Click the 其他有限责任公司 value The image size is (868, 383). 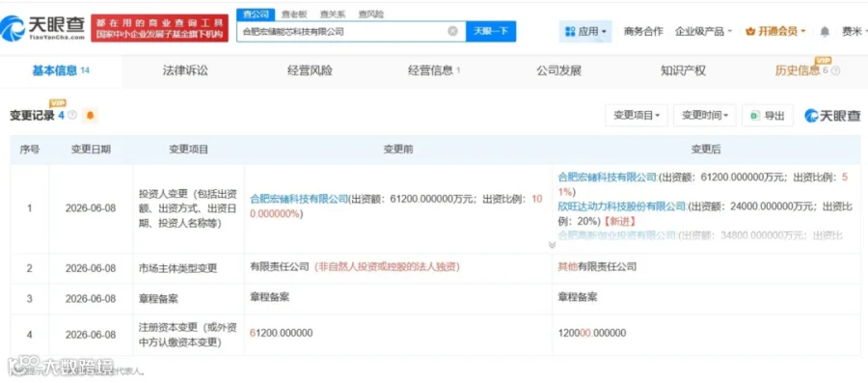pyautogui.click(x=597, y=267)
